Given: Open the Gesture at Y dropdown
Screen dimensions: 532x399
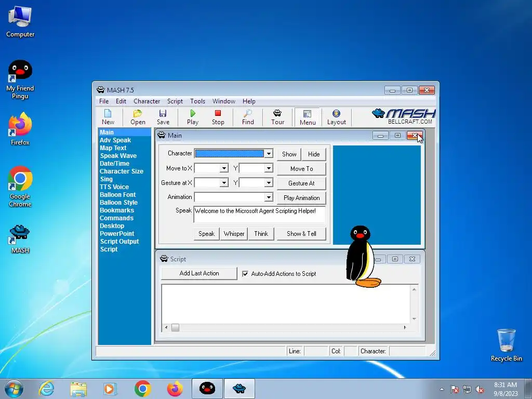Looking at the screenshot, I should [269, 183].
